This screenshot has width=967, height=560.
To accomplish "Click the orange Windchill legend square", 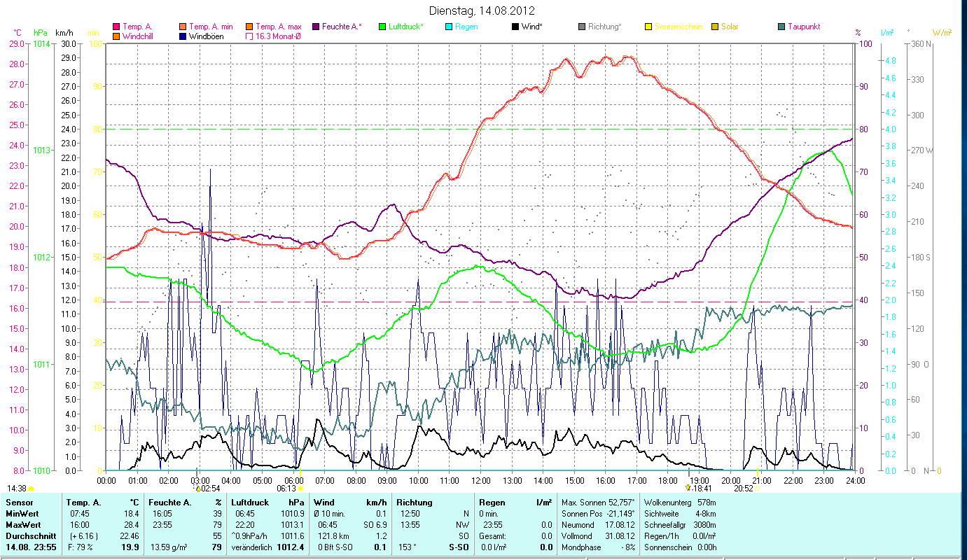I will [x=116, y=36].
